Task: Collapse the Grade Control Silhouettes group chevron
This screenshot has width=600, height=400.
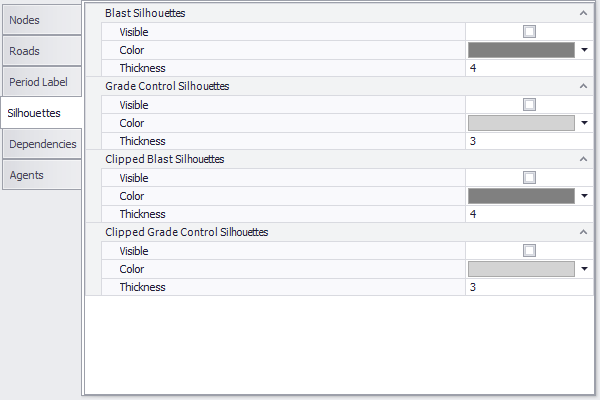Action: [582, 86]
